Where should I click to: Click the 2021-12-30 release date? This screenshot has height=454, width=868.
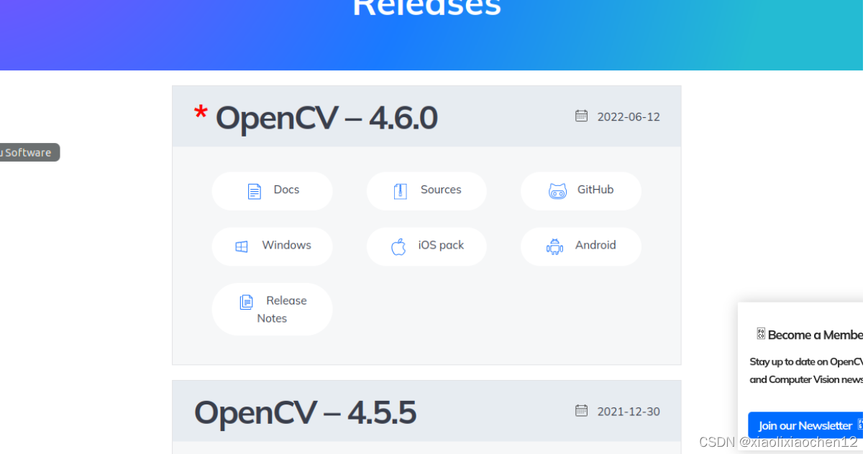tap(629, 412)
